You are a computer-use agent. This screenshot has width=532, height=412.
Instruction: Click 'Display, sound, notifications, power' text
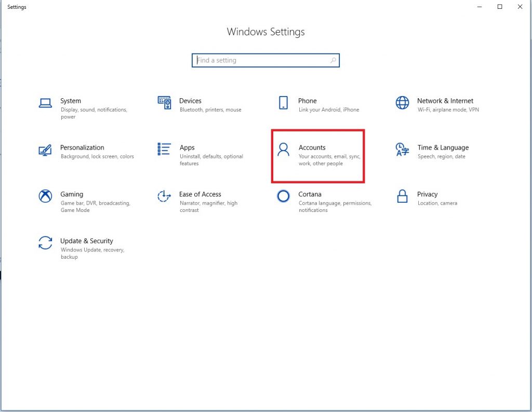pos(94,113)
